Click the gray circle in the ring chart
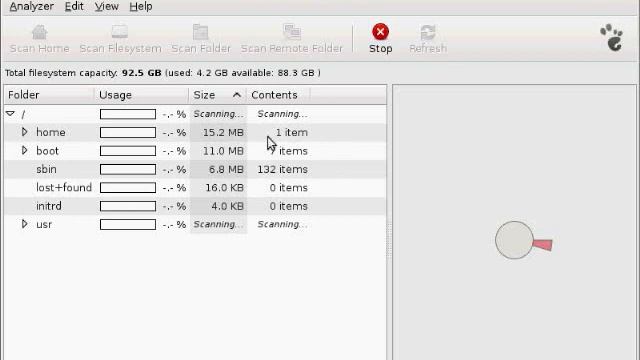Screen dimensions: 640x360 (514, 240)
